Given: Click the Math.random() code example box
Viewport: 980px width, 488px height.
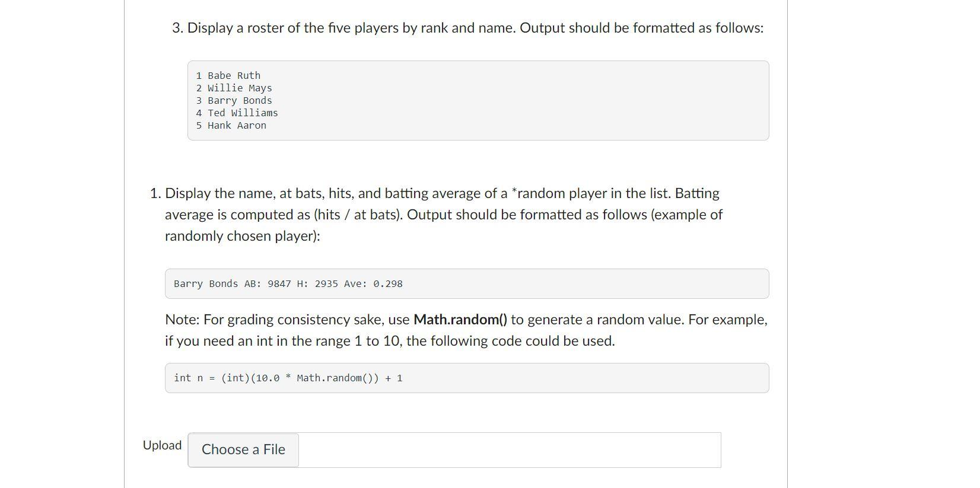Looking at the screenshot, I should click(467, 378).
